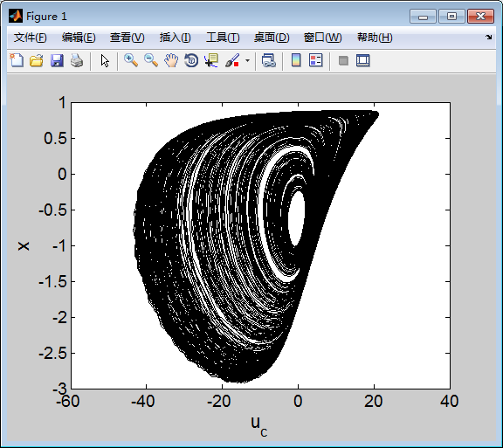Screen dimensions: 503x448
Task: Open the 窗口(W) menu
Action: click(323, 38)
